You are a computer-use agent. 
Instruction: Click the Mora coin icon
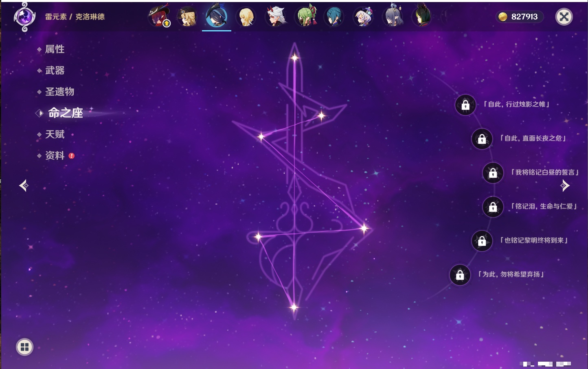click(x=503, y=17)
